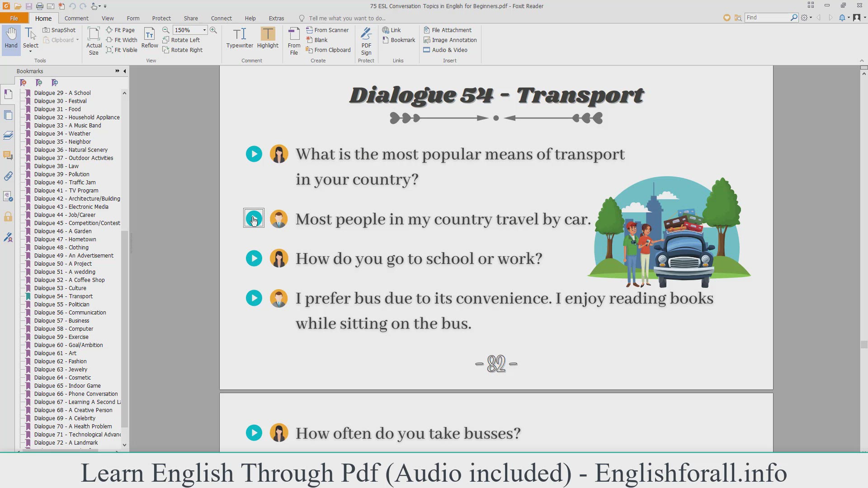This screenshot has width=868, height=488.
Task: Collapse the Bookmarks panel arrow
Action: point(125,71)
